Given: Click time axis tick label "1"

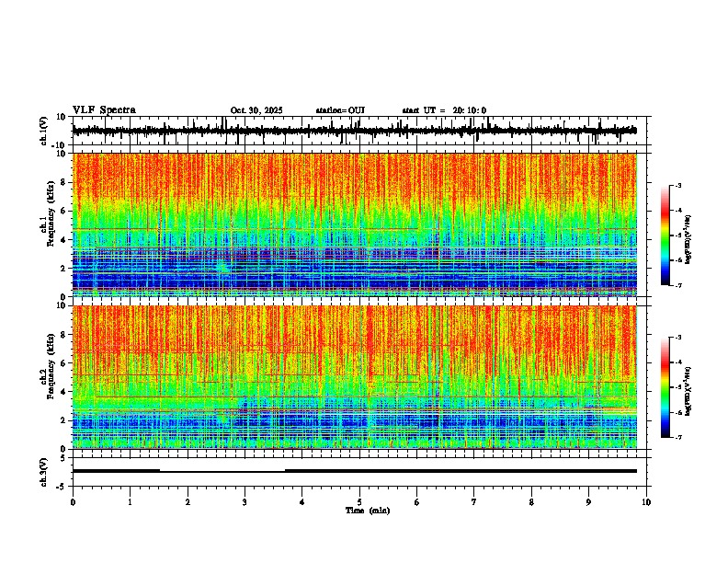Looking at the screenshot, I should 130,502.
